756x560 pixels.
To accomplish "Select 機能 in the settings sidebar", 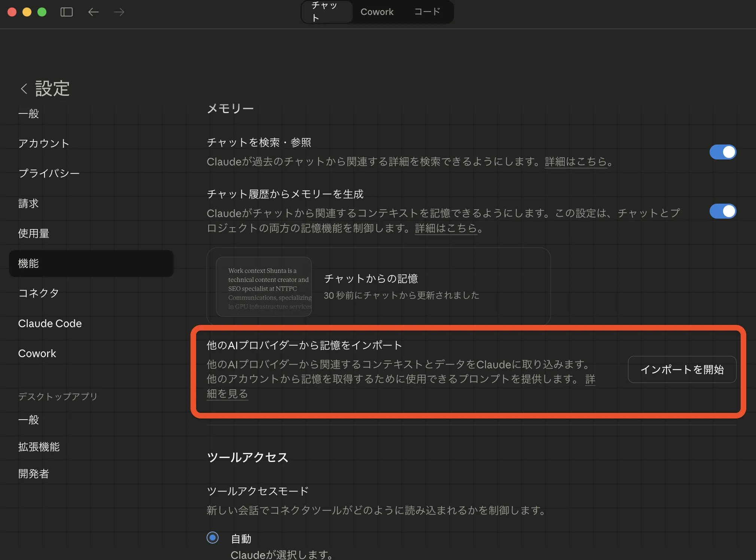I will click(x=28, y=263).
